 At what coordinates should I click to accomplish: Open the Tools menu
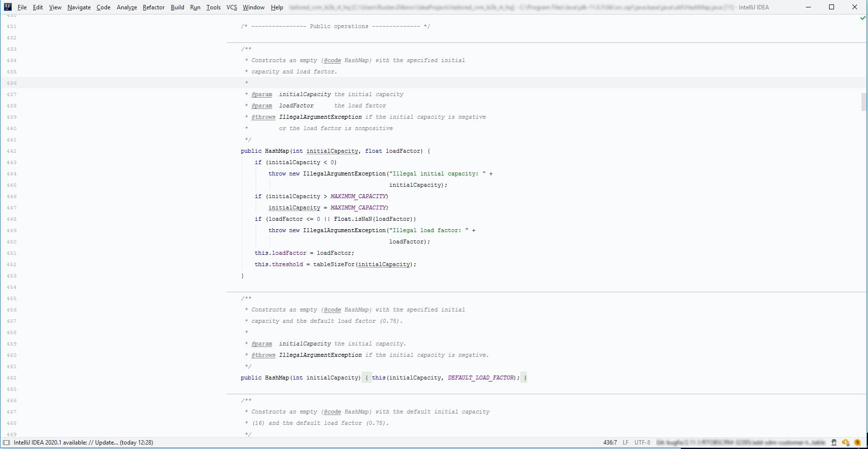click(x=213, y=7)
